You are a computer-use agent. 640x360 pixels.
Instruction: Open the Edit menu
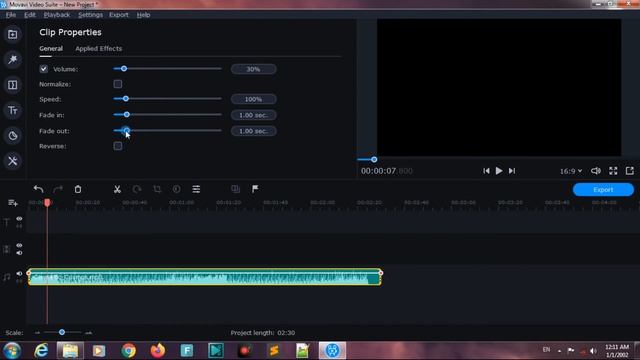pos(30,15)
